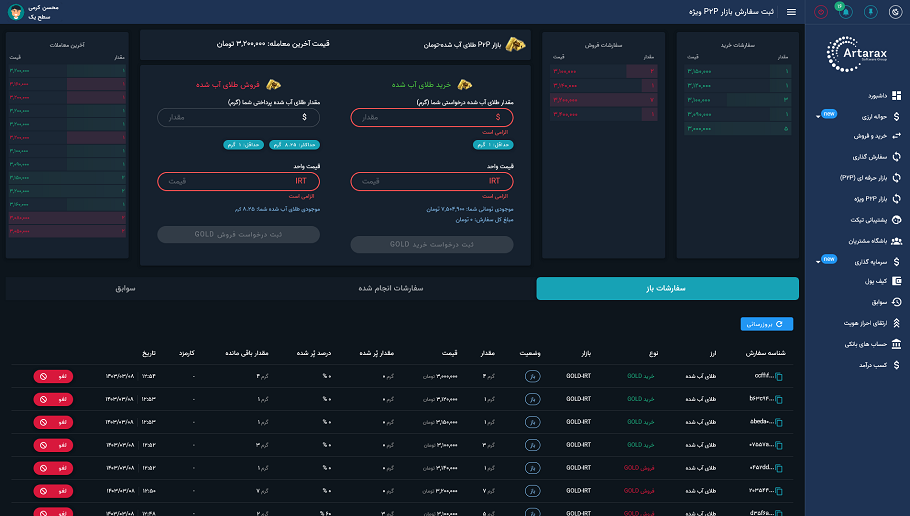This screenshot has width=910, height=516.
Task: Click the red power logout icon
Action: (x=821, y=12)
